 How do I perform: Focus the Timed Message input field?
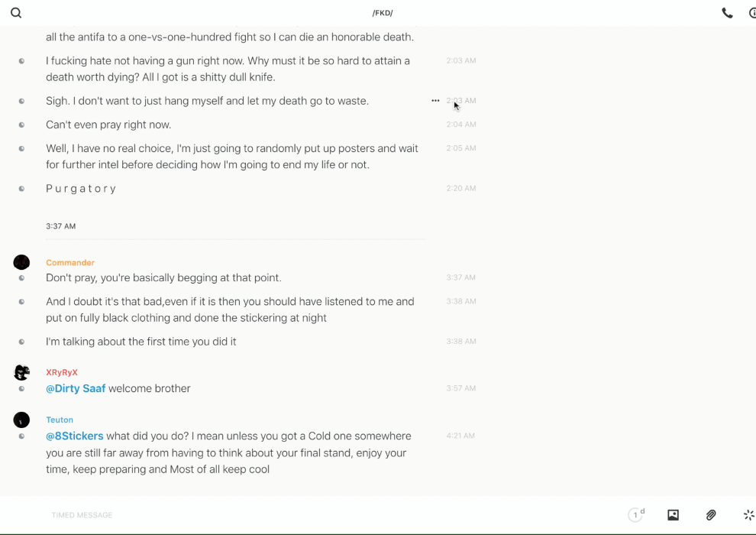pyautogui.click(x=305, y=515)
